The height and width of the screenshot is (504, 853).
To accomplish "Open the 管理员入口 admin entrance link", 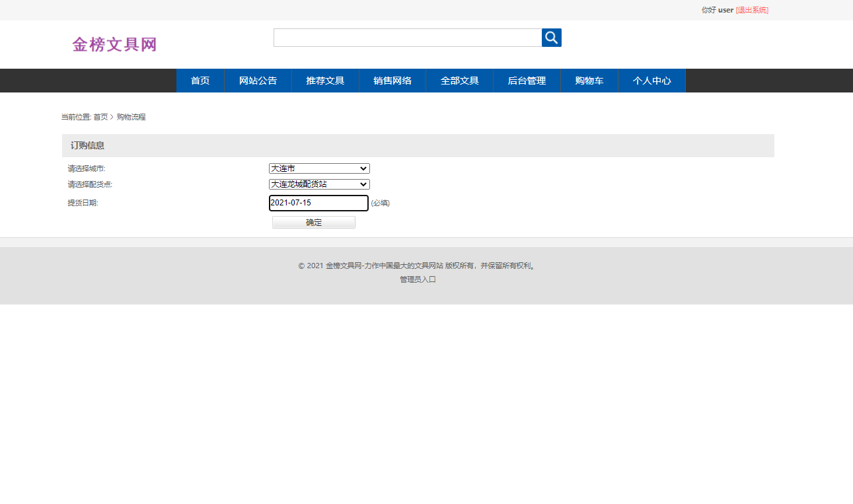I will pyautogui.click(x=417, y=279).
